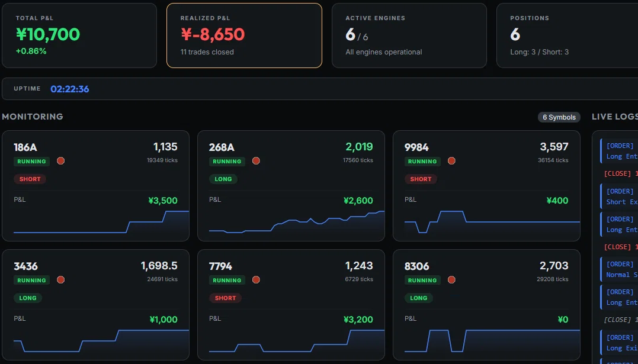Viewport: 638px width, 364px height.
Task: Click the 9984 symbol name
Action: click(x=416, y=147)
